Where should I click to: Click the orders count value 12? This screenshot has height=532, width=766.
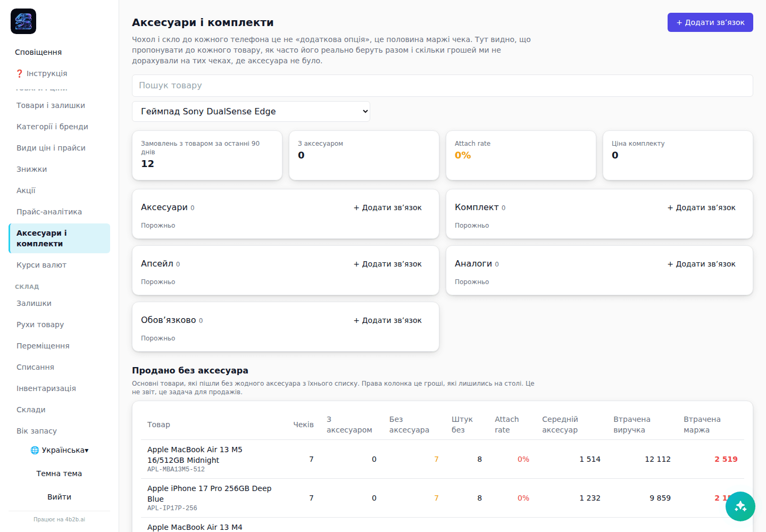pyautogui.click(x=147, y=164)
